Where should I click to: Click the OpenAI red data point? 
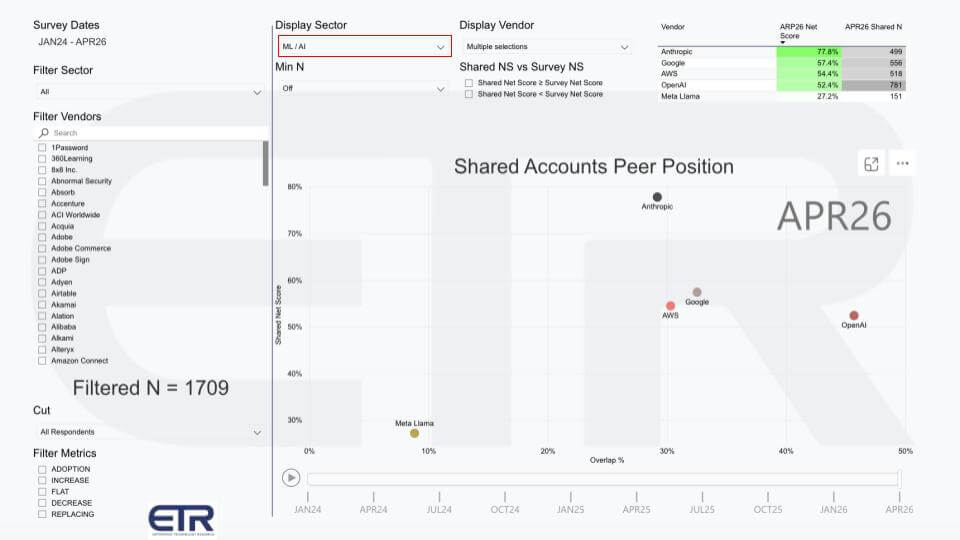click(854, 315)
